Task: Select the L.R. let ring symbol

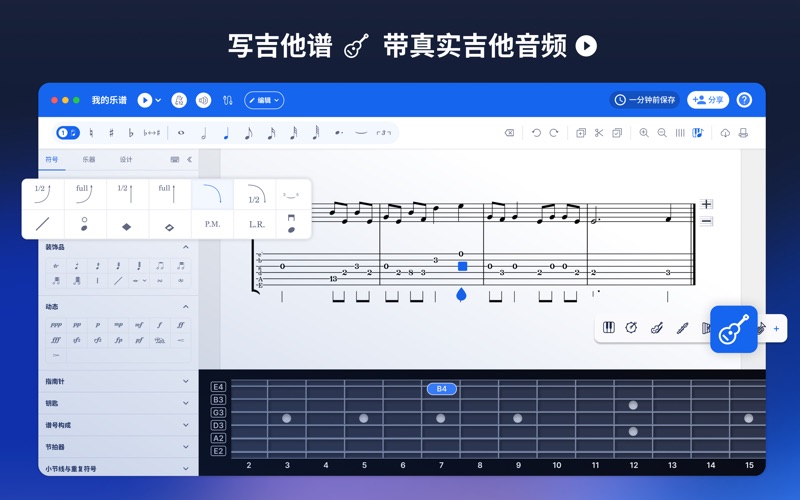Action: point(255,224)
